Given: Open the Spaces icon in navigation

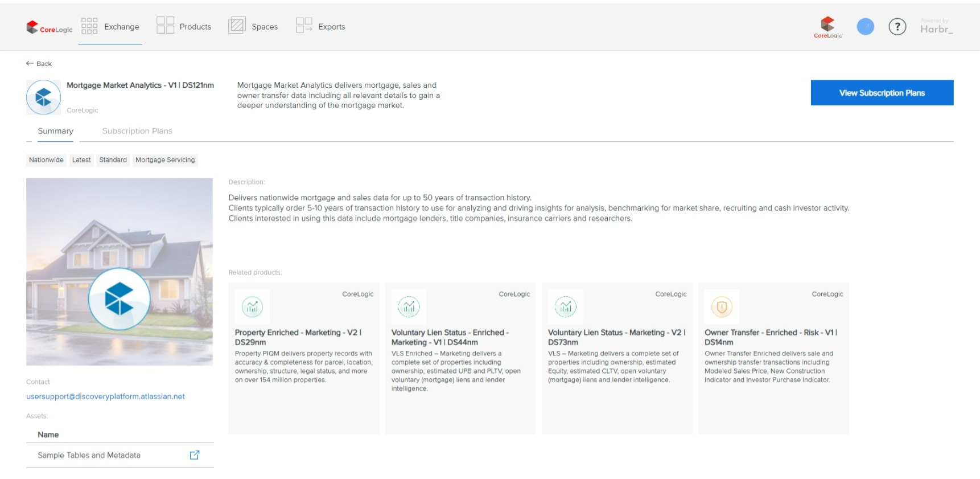Looking at the screenshot, I should pyautogui.click(x=237, y=26).
